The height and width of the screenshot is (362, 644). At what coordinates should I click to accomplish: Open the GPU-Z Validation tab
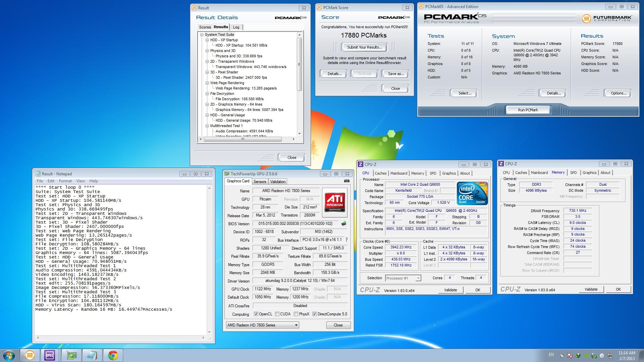pyautogui.click(x=278, y=181)
